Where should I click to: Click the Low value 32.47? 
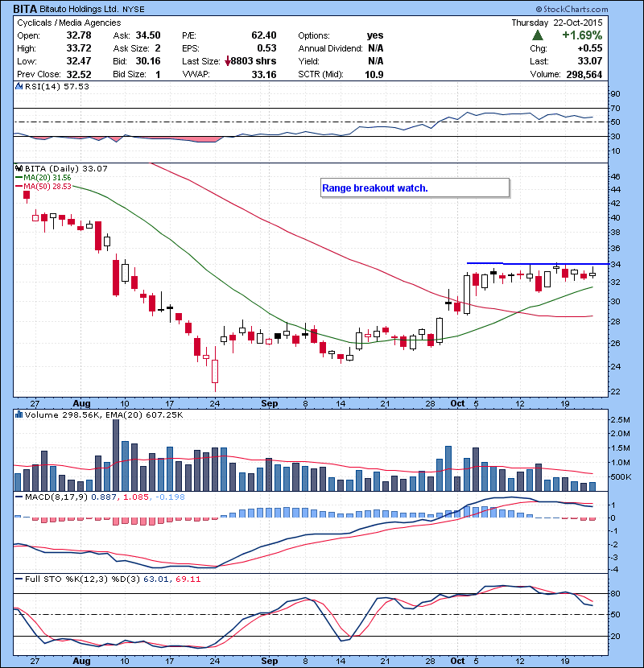coord(79,61)
